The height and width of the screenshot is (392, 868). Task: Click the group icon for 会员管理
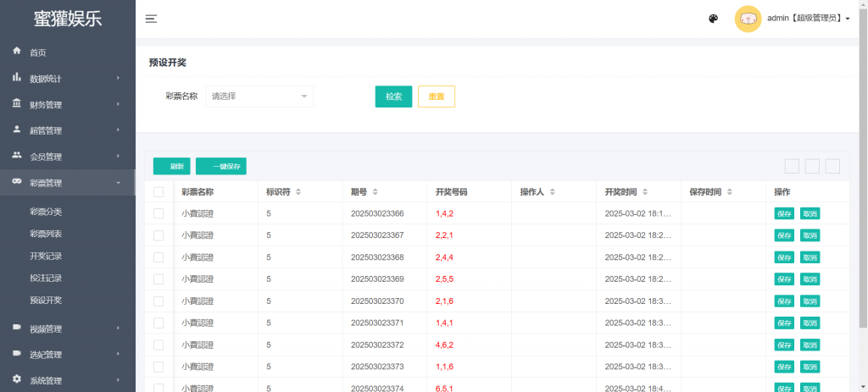click(x=17, y=156)
